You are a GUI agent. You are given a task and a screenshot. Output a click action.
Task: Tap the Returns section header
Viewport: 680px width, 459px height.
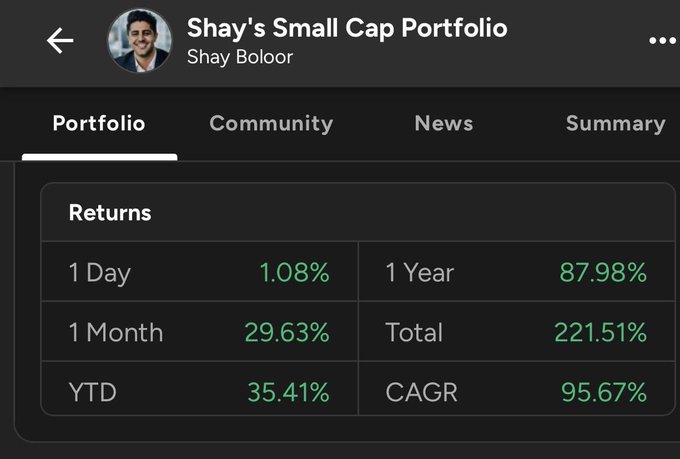click(x=110, y=212)
